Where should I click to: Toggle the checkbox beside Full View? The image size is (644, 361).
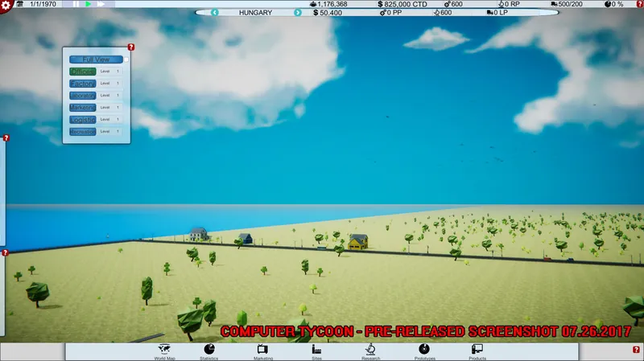coord(126,59)
